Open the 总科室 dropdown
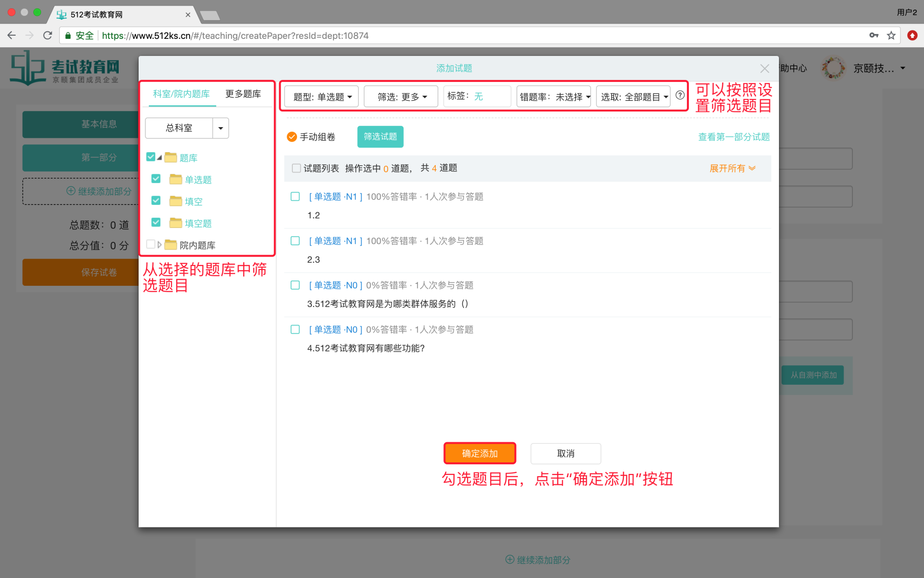 [x=221, y=128]
